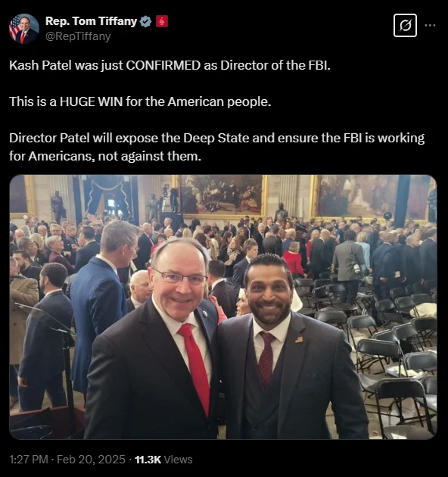Click the line starting with Director Patel
The width and height of the screenshot is (448, 477).
(217, 138)
